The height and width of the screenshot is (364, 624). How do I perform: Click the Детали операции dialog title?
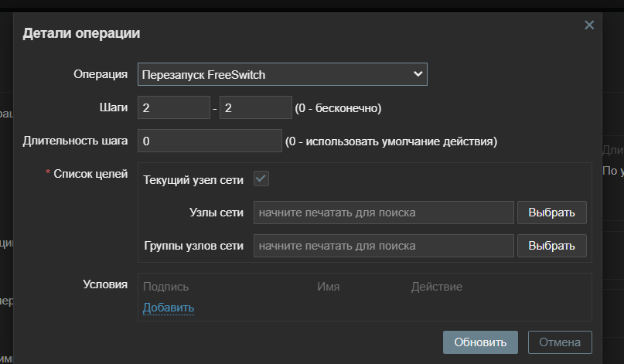(81, 33)
